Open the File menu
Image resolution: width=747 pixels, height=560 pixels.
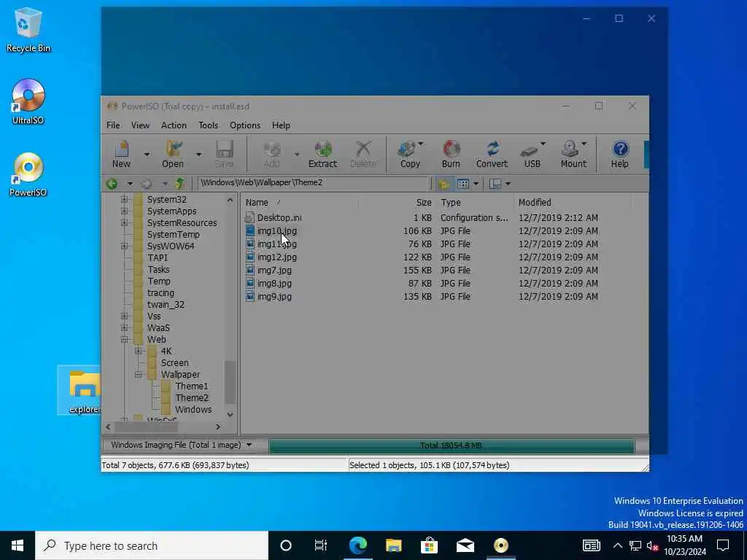[113, 125]
